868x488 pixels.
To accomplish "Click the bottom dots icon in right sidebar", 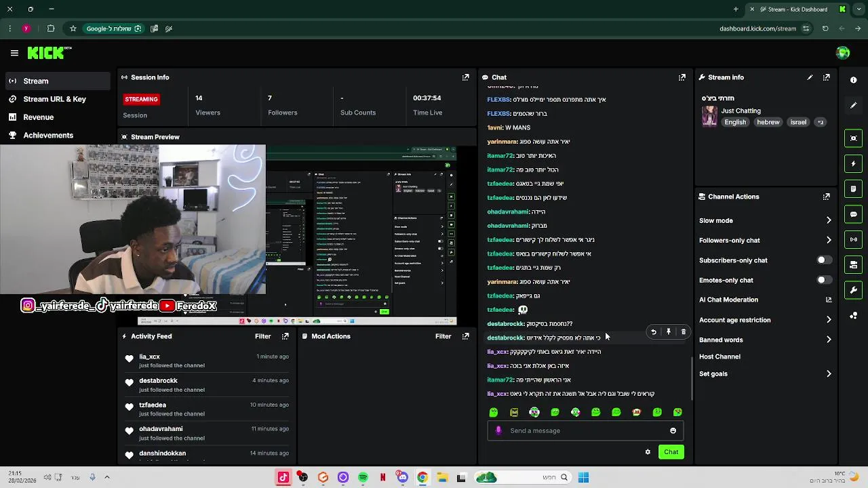I will tap(854, 315).
